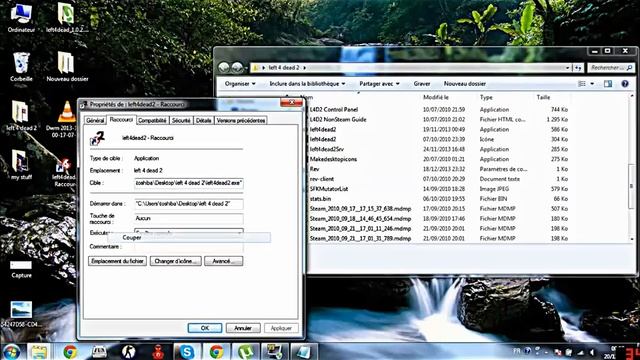Click the Rechercher search field
The height and width of the screenshot is (360, 640).
click(611, 68)
